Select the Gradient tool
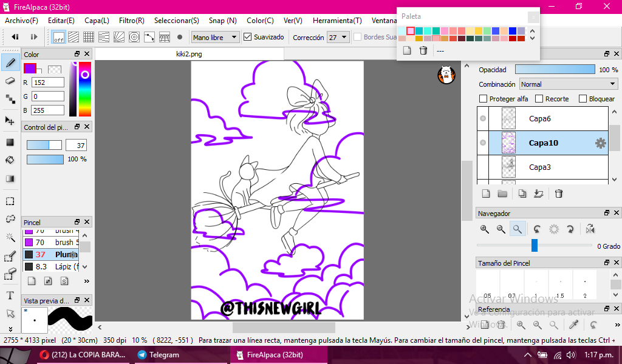The width and height of the screenshot is (622, 364). pyautogui.click(x=10, y=178)
